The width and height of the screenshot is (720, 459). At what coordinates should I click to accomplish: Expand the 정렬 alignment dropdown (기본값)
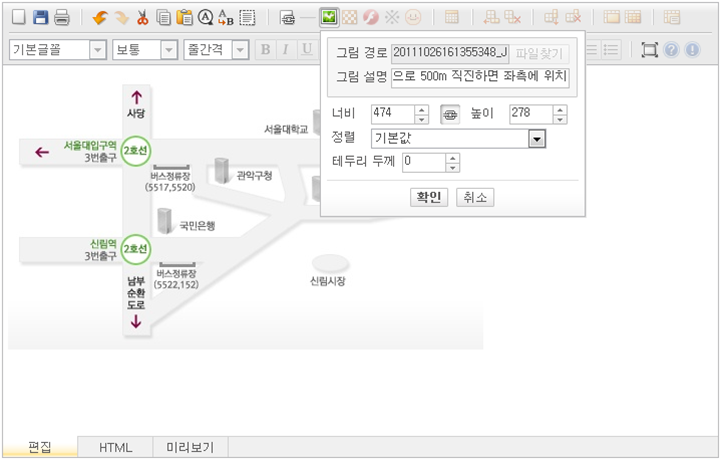pos(537,139)
